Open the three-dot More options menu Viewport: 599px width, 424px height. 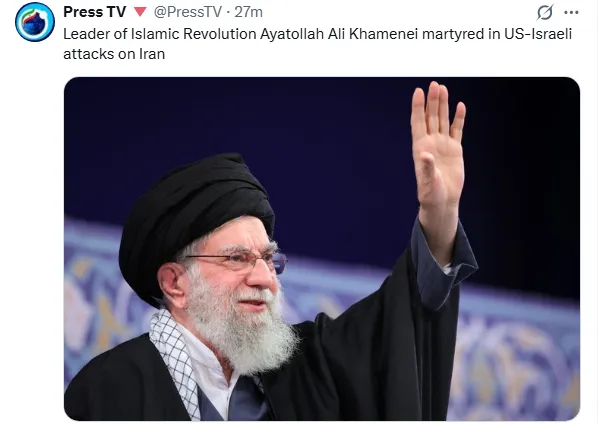point(571,12)
